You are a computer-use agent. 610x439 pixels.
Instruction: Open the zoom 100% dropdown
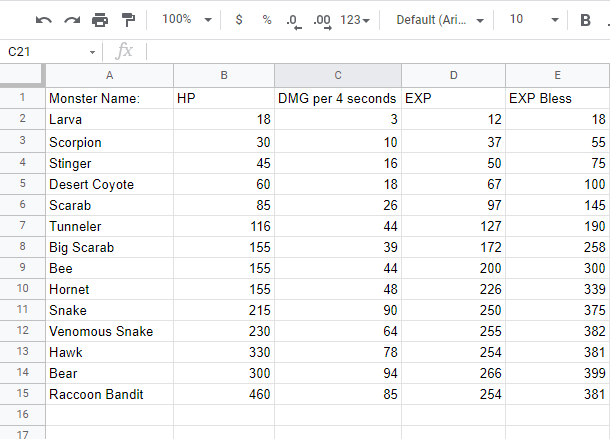click(x=187, y=19)
